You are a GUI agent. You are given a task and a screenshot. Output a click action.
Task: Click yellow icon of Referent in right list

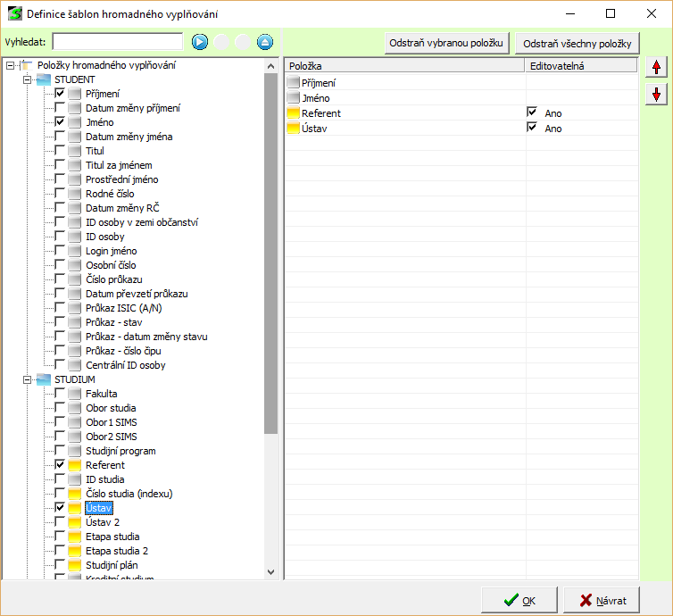(x=294, y=113)
